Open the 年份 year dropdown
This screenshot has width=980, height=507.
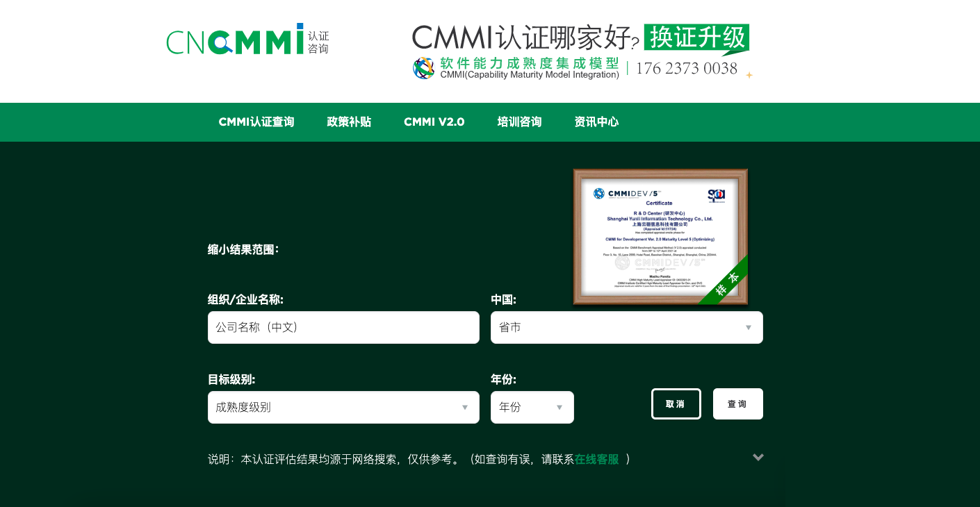tap(532, 407)
